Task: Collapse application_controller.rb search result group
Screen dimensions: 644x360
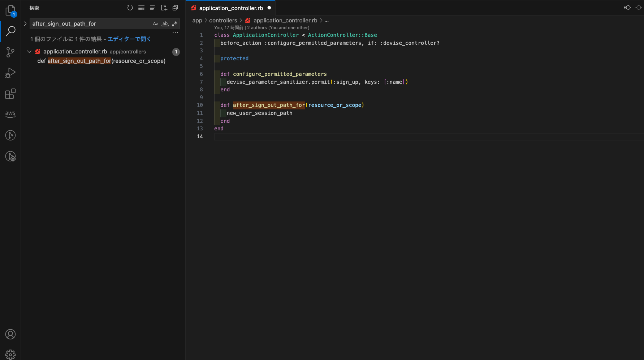Action: [29, 52]
